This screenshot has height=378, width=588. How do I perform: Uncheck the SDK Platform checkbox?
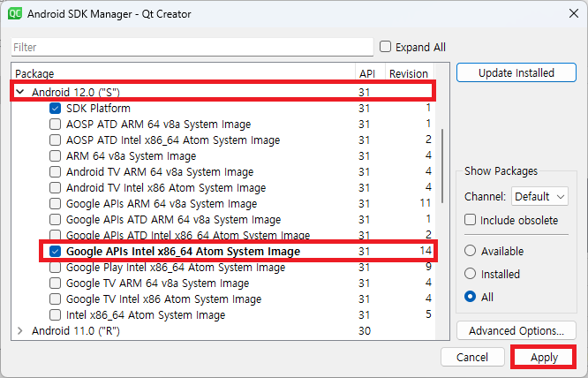tap(55, 109)
